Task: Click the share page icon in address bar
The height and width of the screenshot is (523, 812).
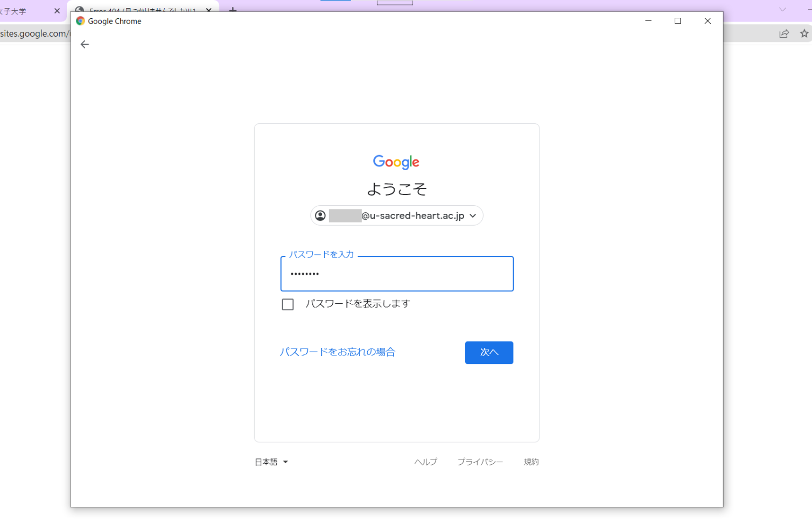Action: (784, 33)
